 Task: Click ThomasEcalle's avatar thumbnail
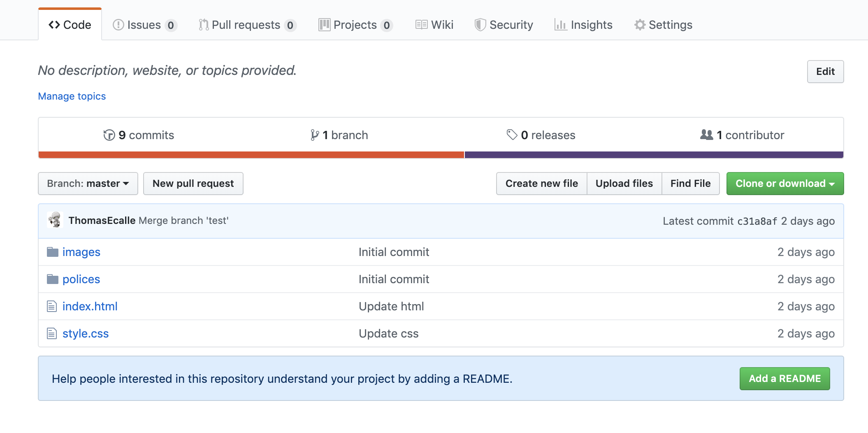55,220
